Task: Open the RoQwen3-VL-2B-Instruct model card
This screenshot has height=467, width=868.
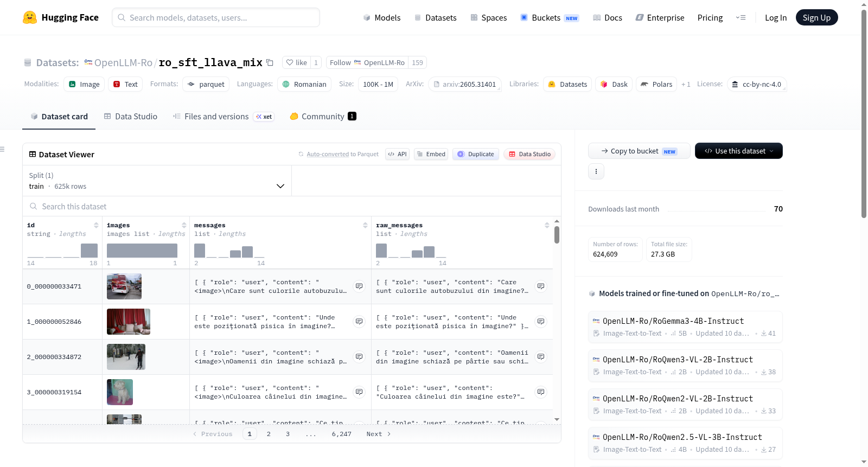Action: click(x=685, y=365)
